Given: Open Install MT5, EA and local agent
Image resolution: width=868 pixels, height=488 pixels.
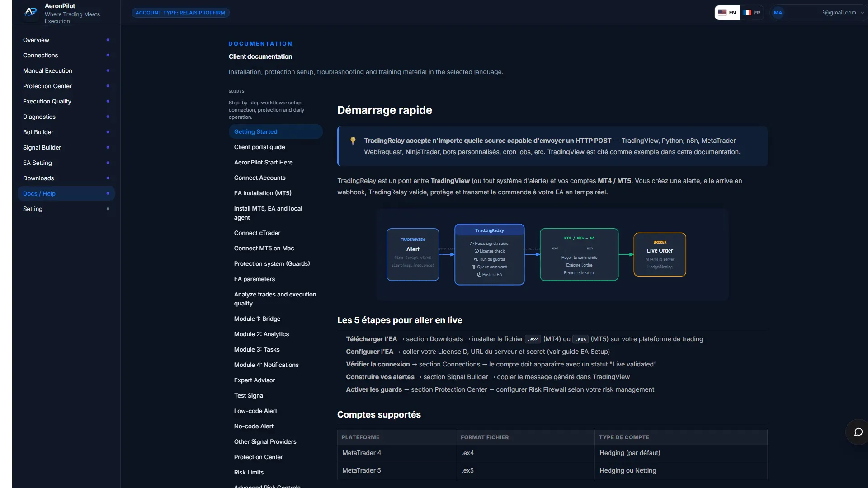Looking at the screenshot, I should tap(275, 213).
